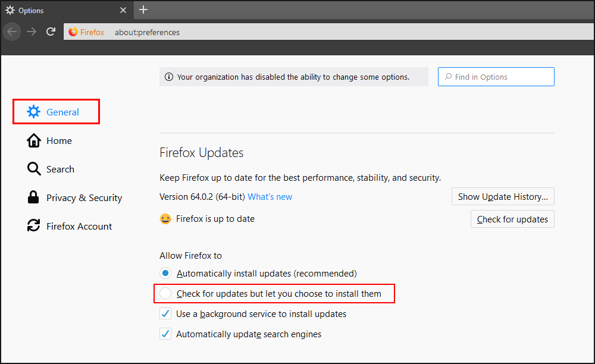Click the 'Your organization has disabled' notice text
Screen dimensions: 595x364
click(293, 77)
